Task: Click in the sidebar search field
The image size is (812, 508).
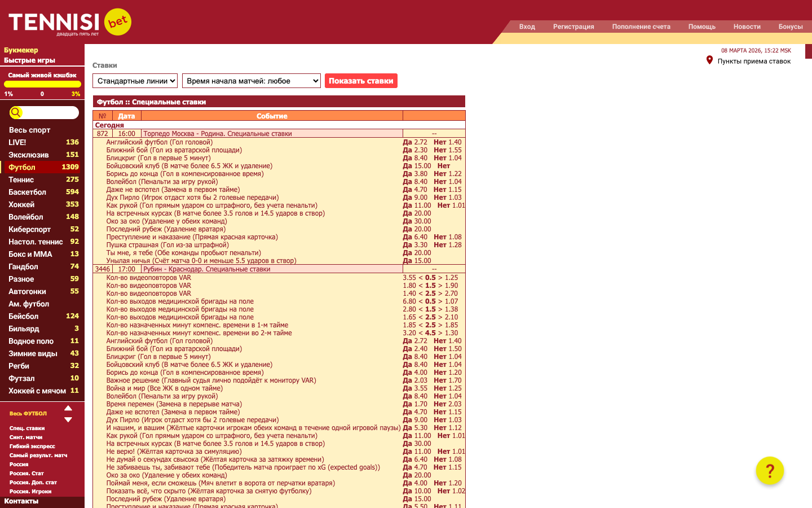Action: (50, 113)
